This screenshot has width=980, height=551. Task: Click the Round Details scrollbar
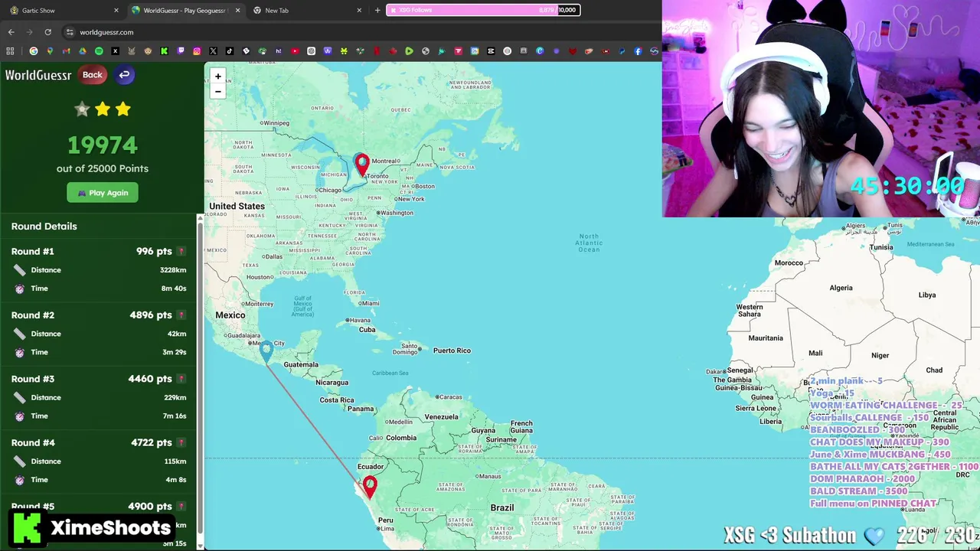tap(201, 379)
